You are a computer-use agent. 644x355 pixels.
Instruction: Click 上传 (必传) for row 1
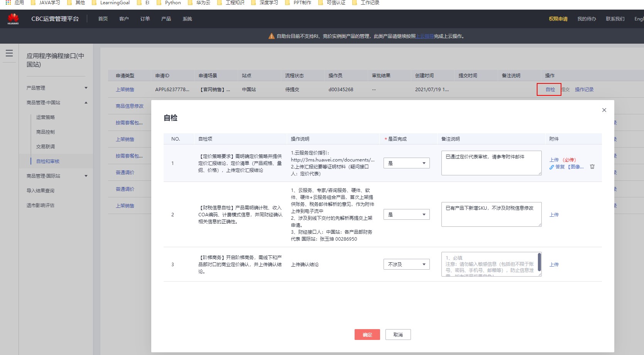554,160
